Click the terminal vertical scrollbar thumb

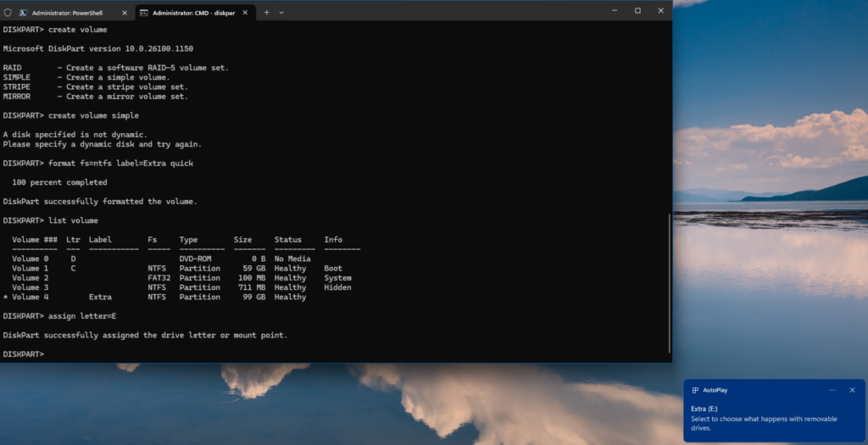coord(670,283)
